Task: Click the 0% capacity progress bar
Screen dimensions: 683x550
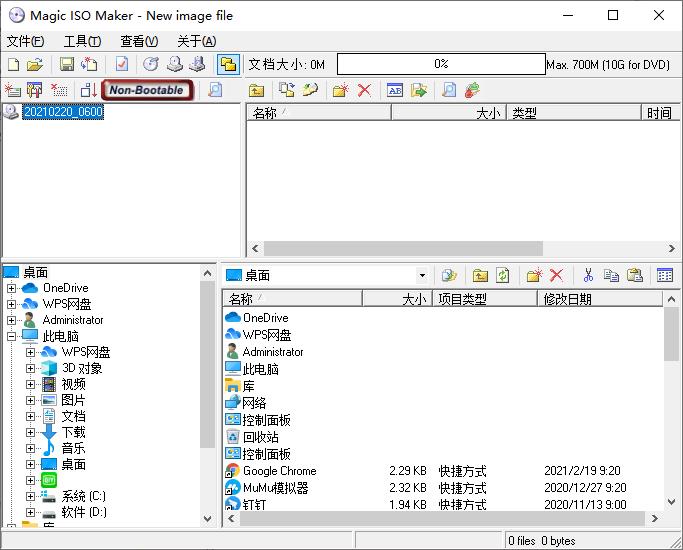Action: [x=441, y=64]
